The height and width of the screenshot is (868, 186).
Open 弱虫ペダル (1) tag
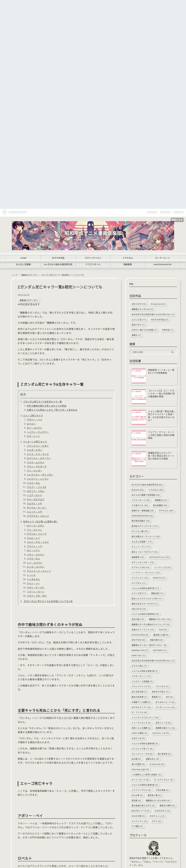(138, 325)
